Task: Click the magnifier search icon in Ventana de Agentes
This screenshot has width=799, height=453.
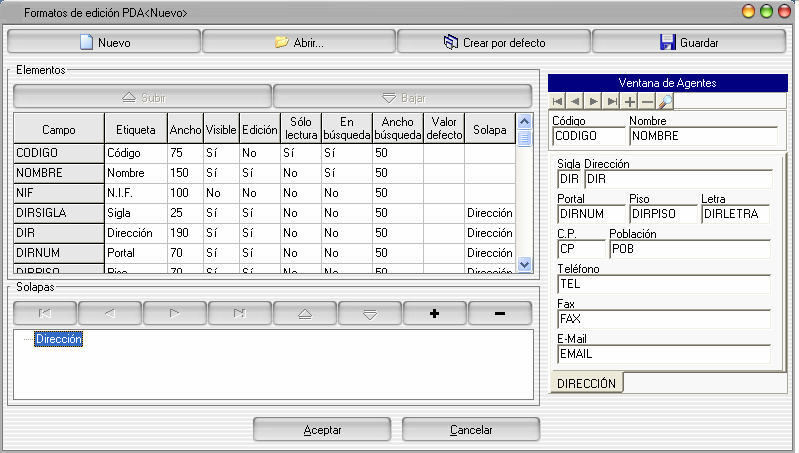Action: (x=666, y=101)
